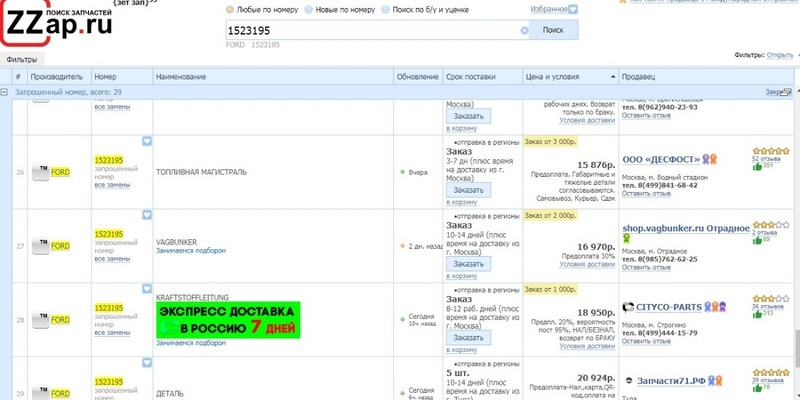800x400 pixels.
Task: Open the Фильтры tab
Action: pos(21,60)
